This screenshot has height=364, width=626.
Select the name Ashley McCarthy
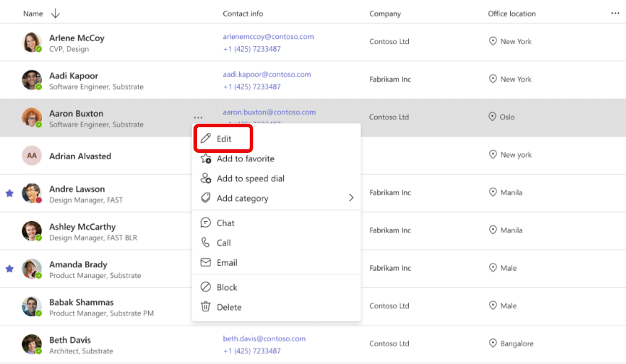[x=83, y=227]
